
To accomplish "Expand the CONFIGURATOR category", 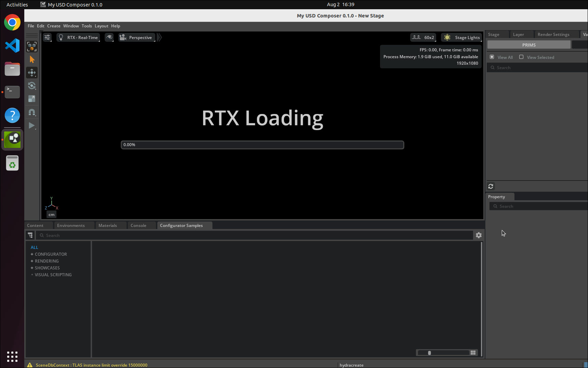I will pyautogui.click(x=32, y=254).
